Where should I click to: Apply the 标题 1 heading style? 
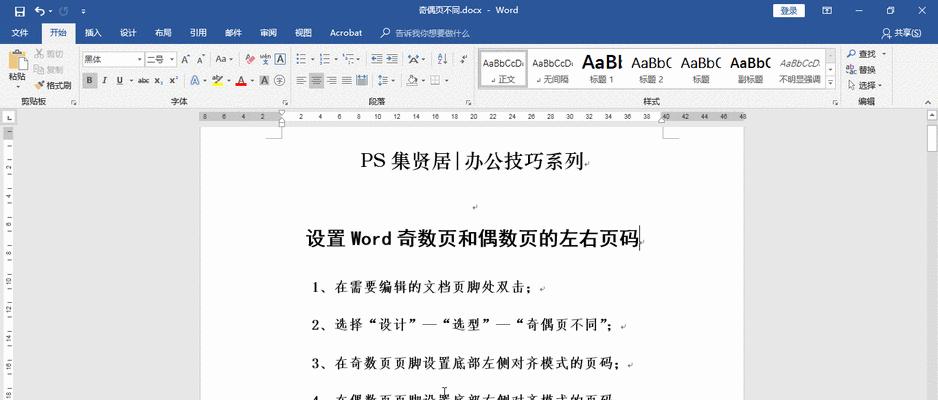tap(602, 69)
